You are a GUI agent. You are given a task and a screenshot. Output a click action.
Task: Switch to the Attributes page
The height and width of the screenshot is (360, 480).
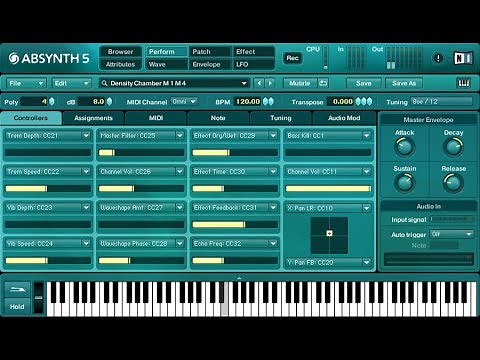click(x=120, y=64)
